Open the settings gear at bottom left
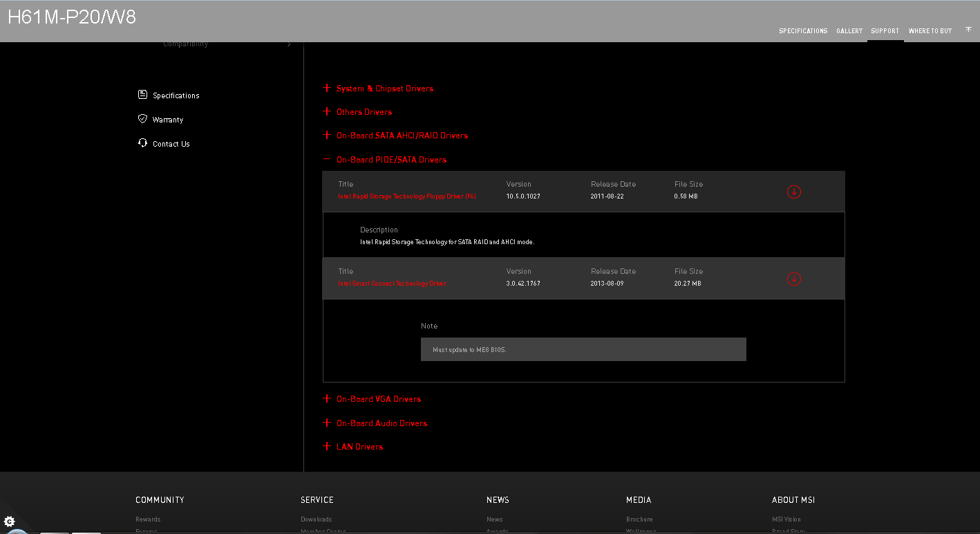The image size is (980, 534). point(10,521)
